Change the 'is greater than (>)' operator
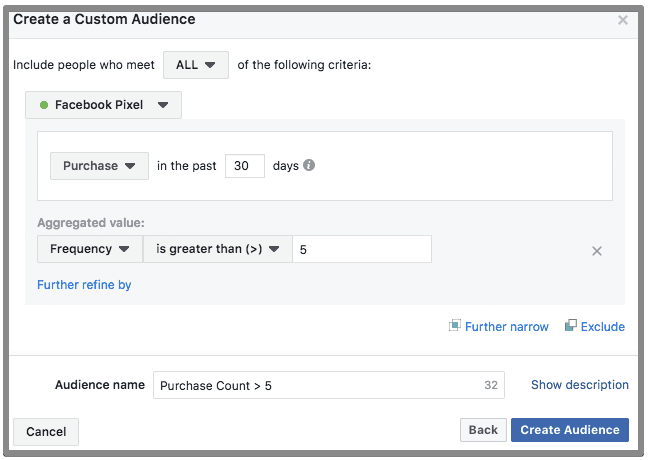The height and width of the screenshot is (460, 649). tap(217, 249)
